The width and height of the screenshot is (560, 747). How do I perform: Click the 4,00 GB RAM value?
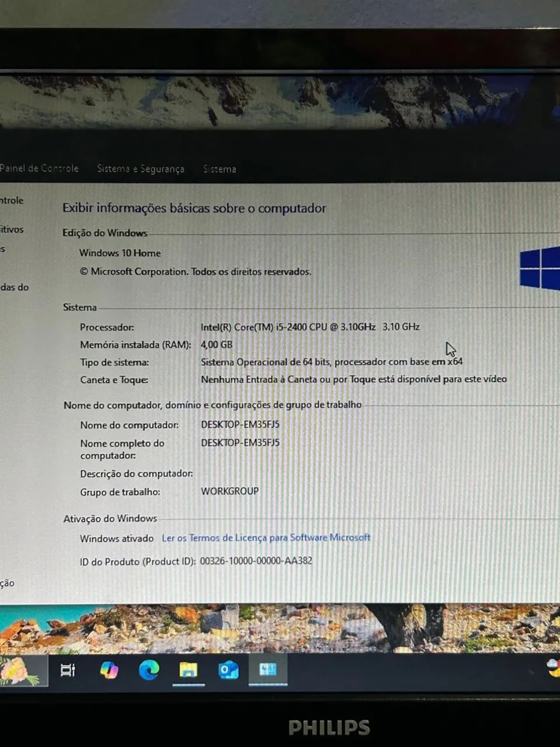tap(216, 344)
